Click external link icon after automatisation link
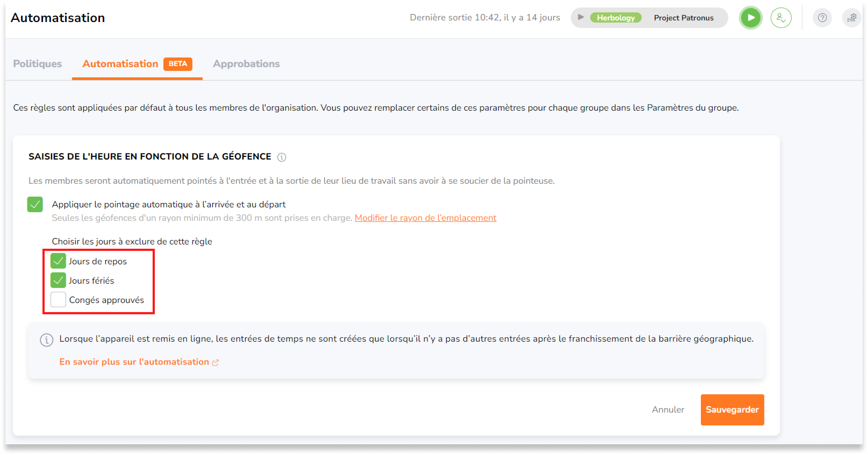868x455 pixels. pos(216,362)
